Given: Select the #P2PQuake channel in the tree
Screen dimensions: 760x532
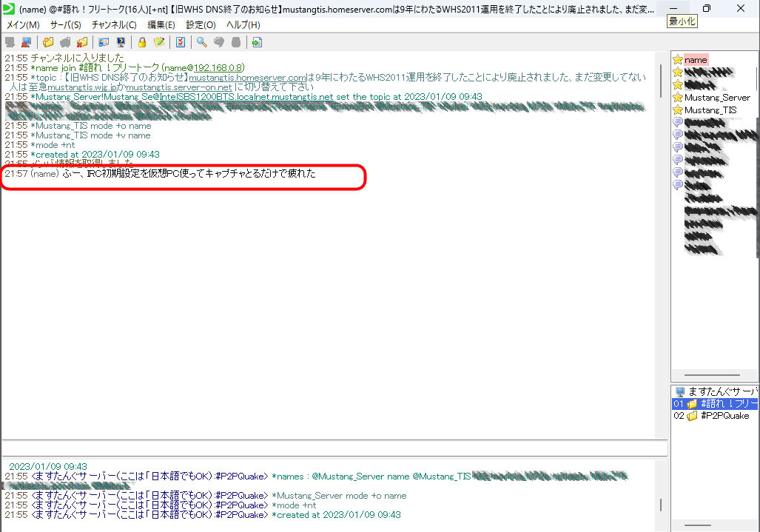Looking at the screenshot, I should tap(724, 416).
